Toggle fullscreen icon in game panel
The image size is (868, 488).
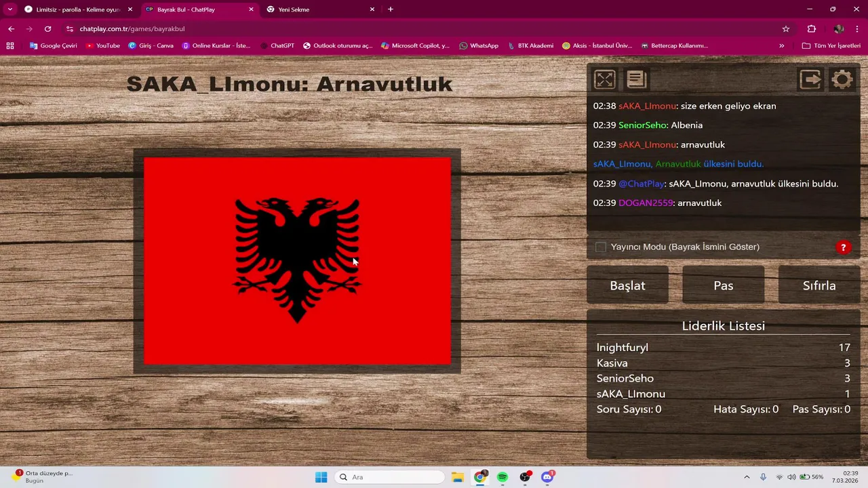click(604, 79)
